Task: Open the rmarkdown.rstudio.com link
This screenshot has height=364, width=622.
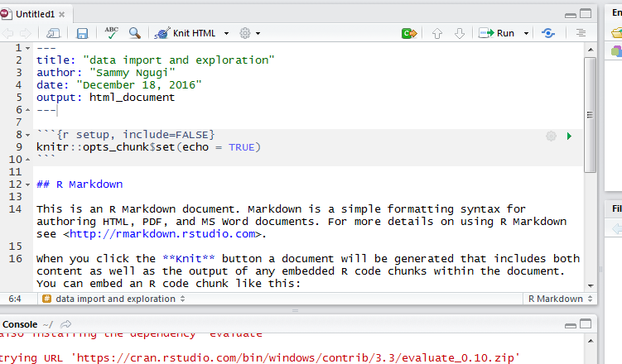Action: pos(162,234)
